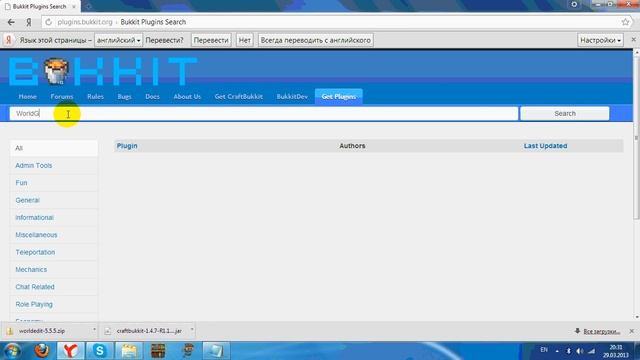Open the page language dropdown английский
The height and width of the screenshot is (360, 640).
click(118, 40)
